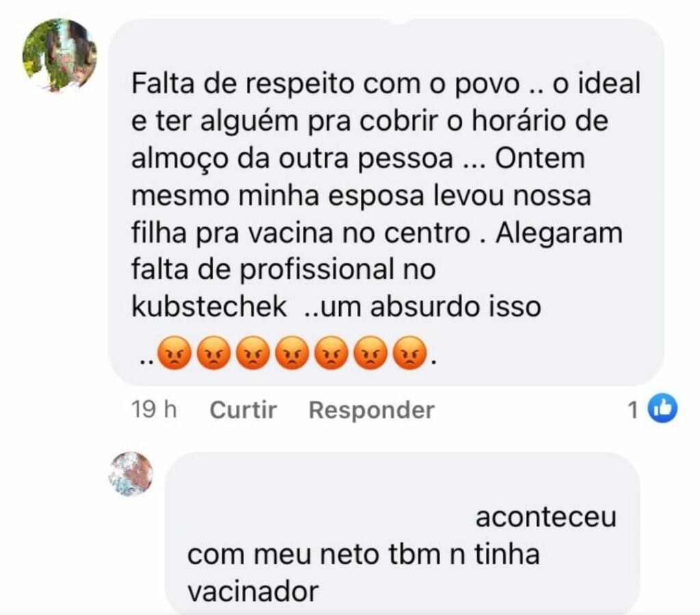The height and width of the screenshot is (615, 700).
Task: Click the 19 h timestamp
Action: [x=154, y=409]
